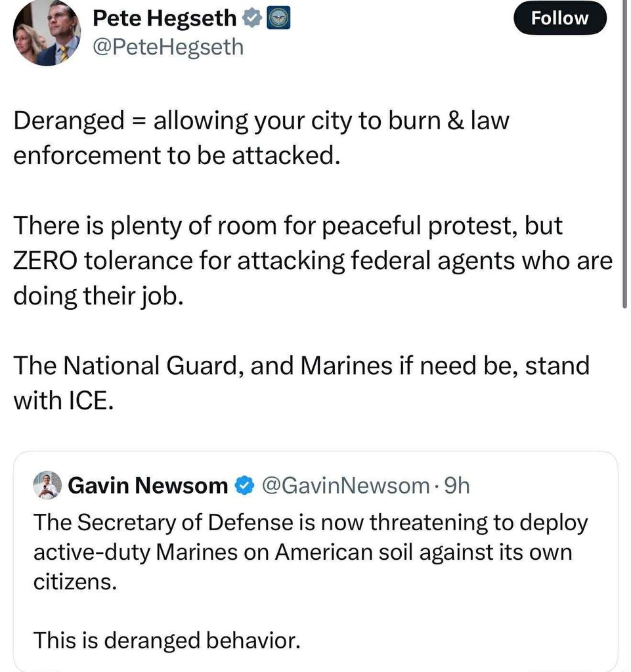Viewport: 631px width, 672px height.
Task: Click the verified checkmark next to Gavin Newsom
Action: pyautogui.click(x=244, y=486)
